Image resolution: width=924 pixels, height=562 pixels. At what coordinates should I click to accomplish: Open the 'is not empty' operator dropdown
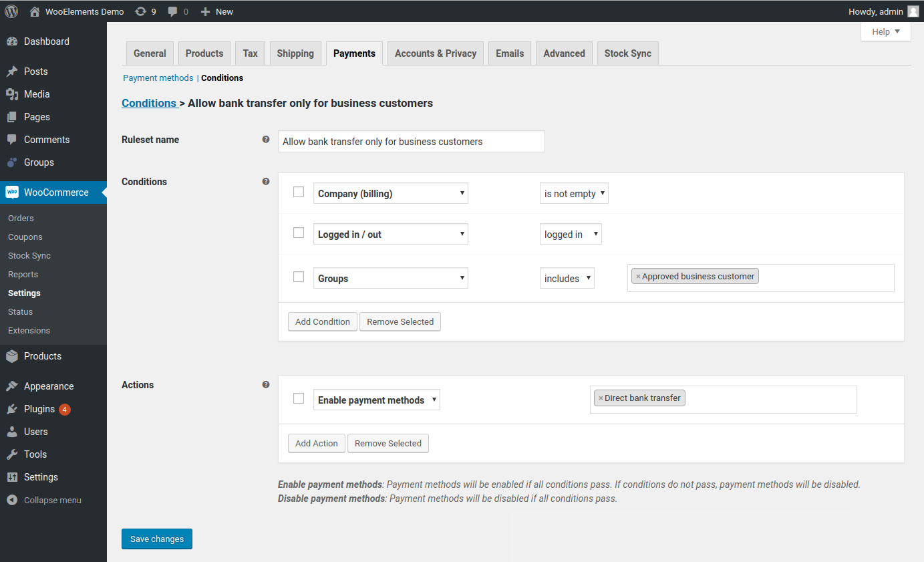point(574,194)
